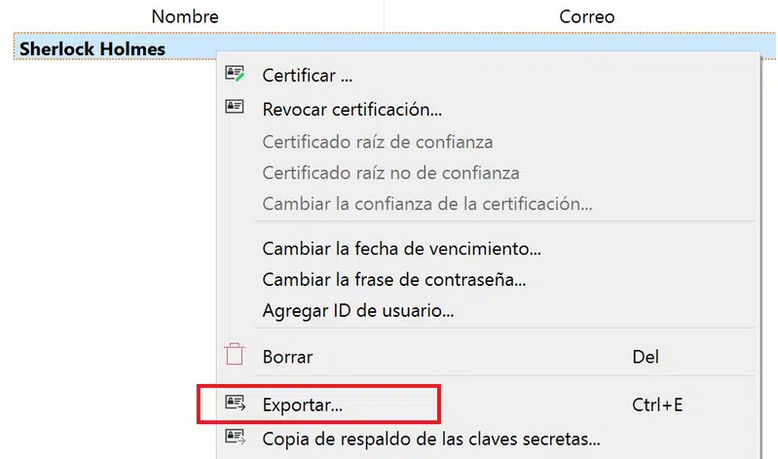
Task: Sort by the Correo column header
Action: [586, 17]
